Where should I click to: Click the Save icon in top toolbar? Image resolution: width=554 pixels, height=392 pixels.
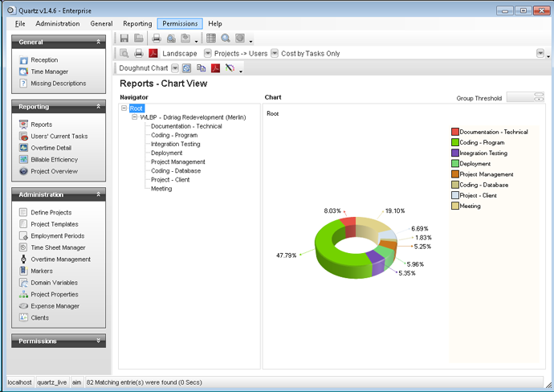coord(124,38)
